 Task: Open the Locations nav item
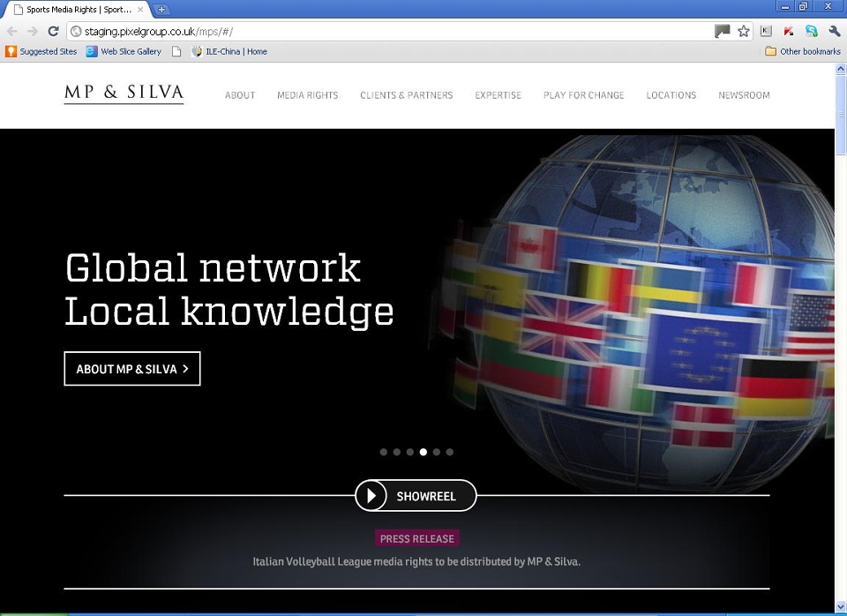pyautogui.click(x=671, y=95)
